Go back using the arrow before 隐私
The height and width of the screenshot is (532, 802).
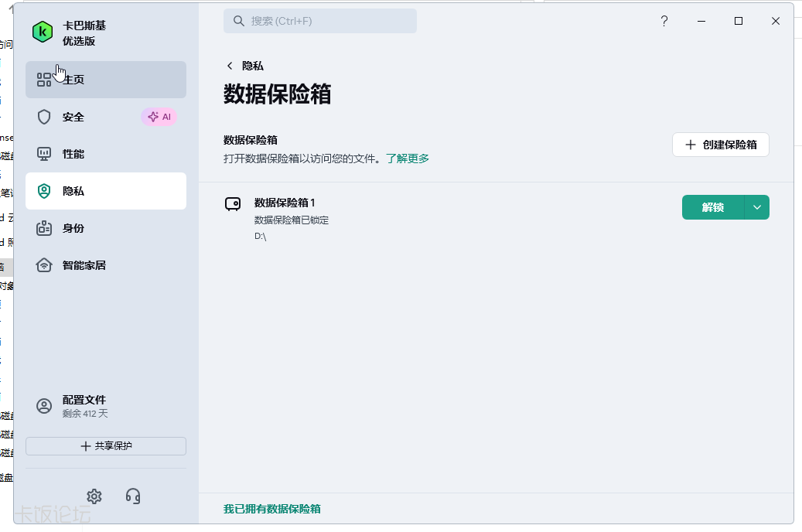click(x=230, y=66)
